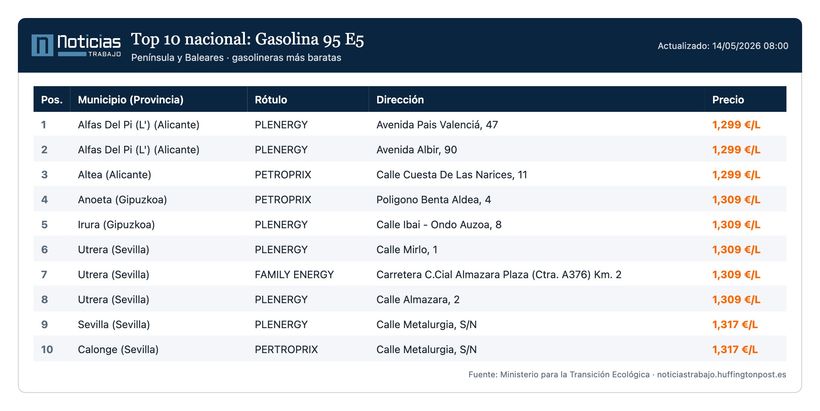This screenshot has width=820, height=411.
Task: Click the Municipio (Provincia) column header
Action: (131, 99)
